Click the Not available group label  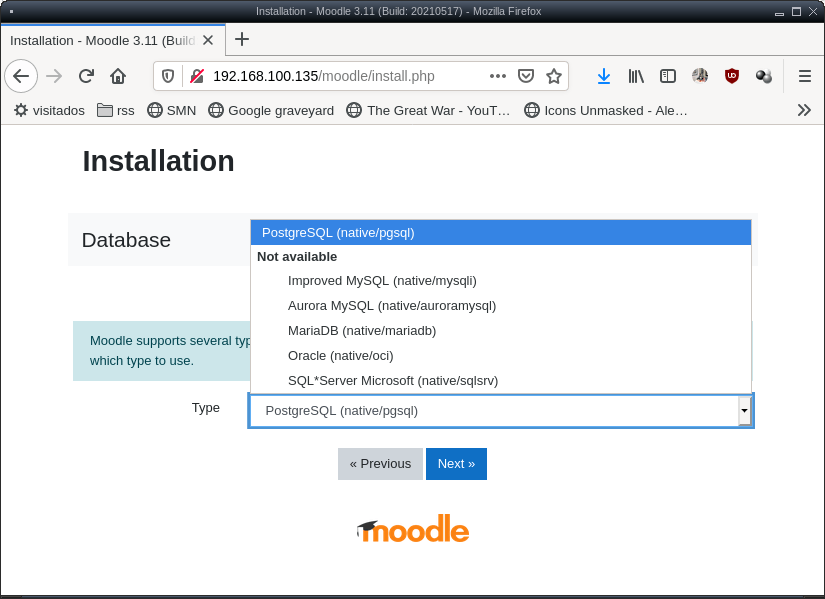(297, 257)
